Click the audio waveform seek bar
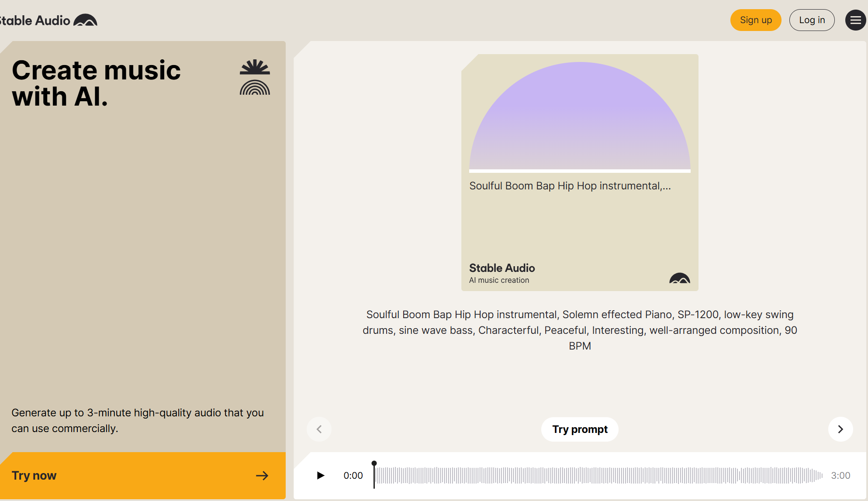The image size is (868, 501). 598,475
